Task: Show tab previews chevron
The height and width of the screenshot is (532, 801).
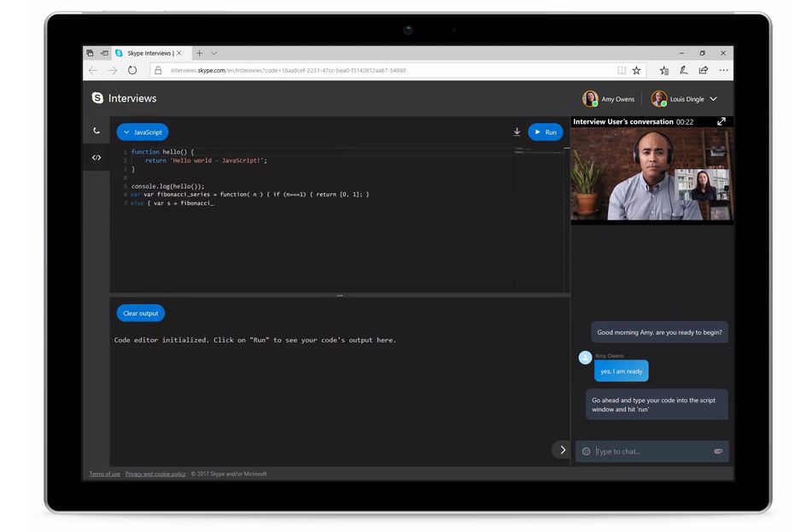Action: [x=214, y=53]
